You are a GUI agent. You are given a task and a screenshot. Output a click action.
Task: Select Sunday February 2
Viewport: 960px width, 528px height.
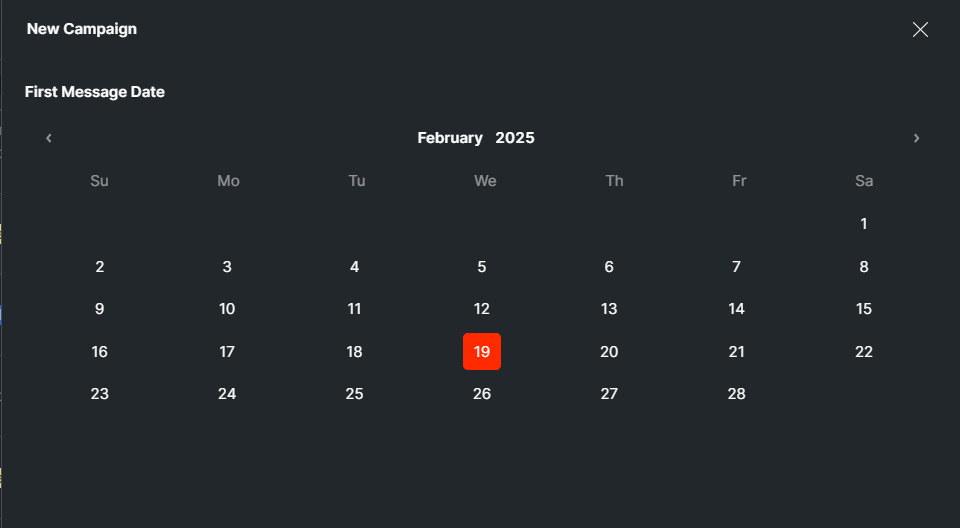(x=99, y=267)
